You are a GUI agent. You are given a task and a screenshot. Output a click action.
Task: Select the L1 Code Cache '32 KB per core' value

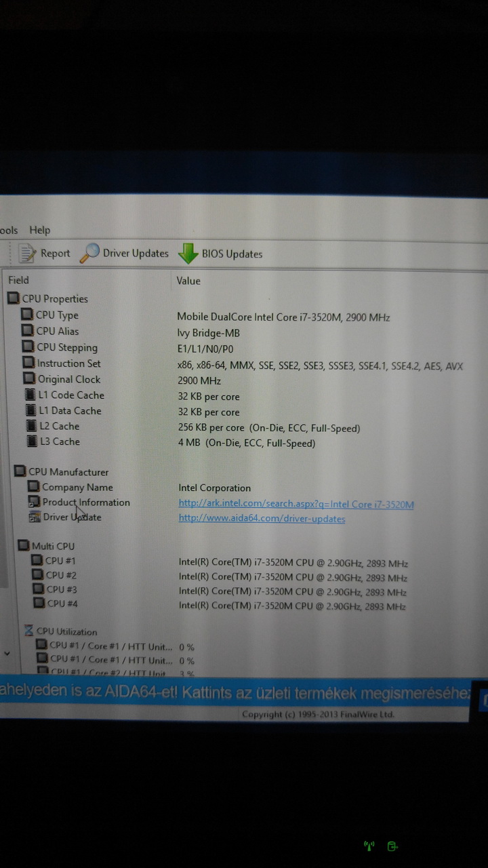[209, 397]
